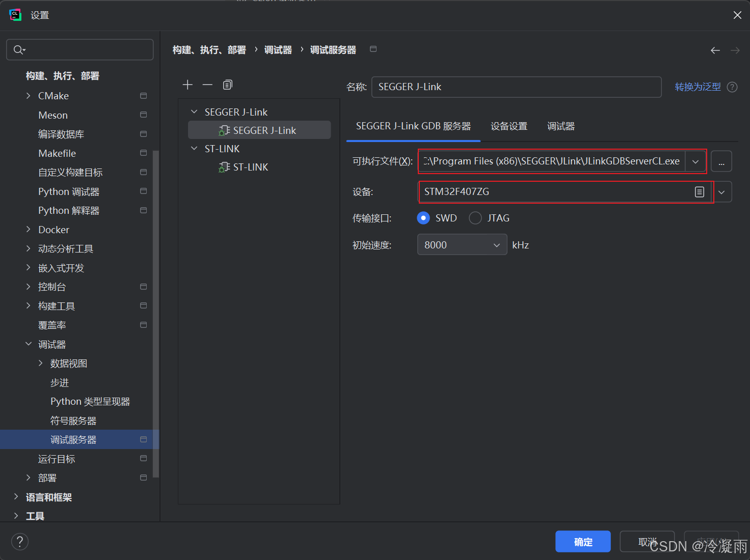This screenshot has height=560, width=750.
Task: Open 步进 in the settings tree
Action: 60,382
